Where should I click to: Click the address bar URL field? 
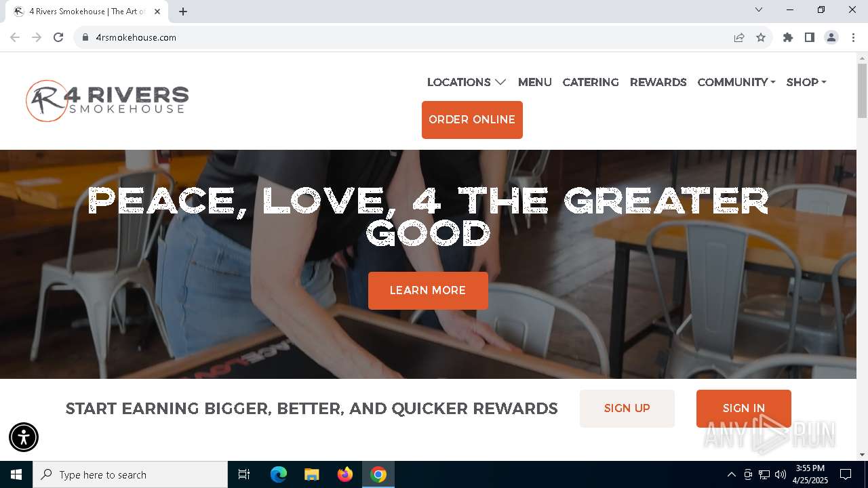(x=407, y=37)
